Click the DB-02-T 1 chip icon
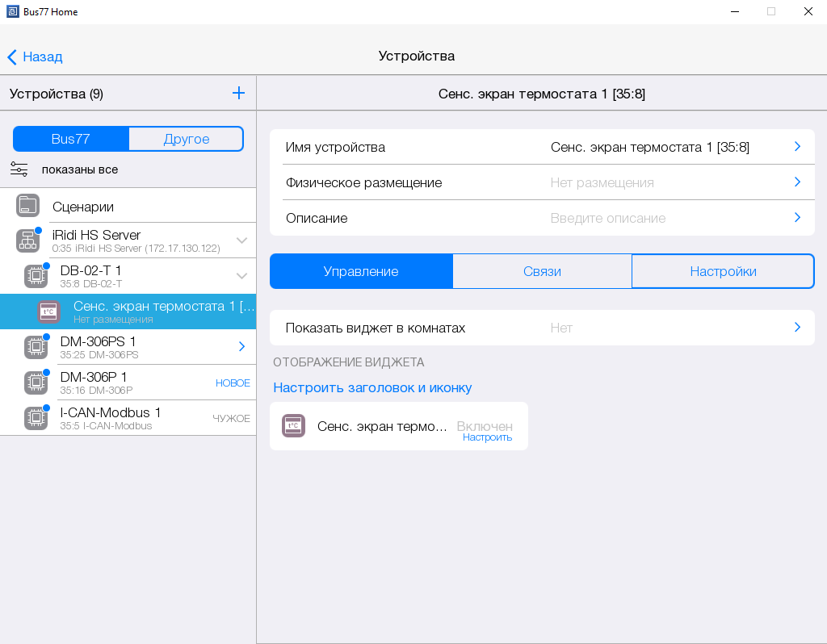The width and height of the screenshot is (827, 644). 36,276
